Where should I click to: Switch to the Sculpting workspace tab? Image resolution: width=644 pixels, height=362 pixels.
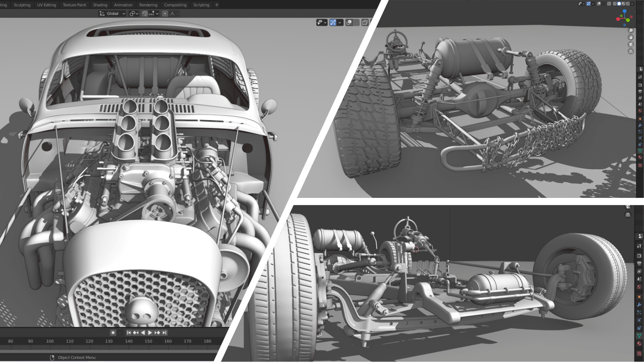[22, 5]
